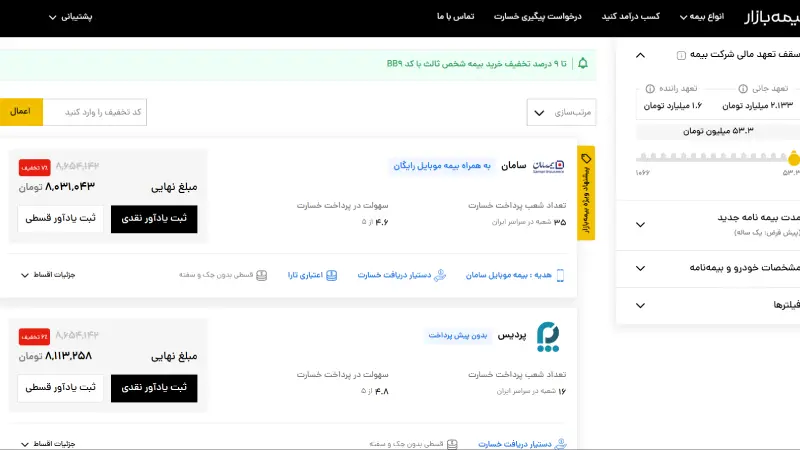800x450 pixels.
Task: Expand the فیلترها section
Action: pos(640,305)
